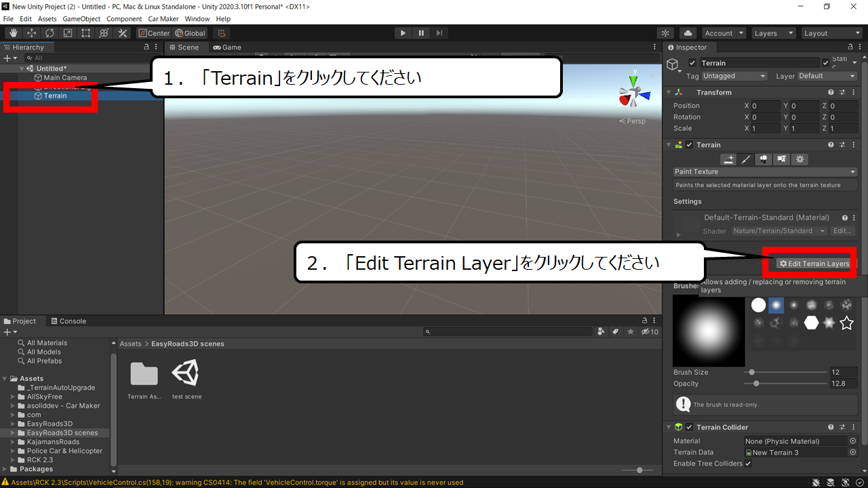Viewport: 868px width, 488px height.
Task: Open the Account dropdown
Action: pos(724,33)
